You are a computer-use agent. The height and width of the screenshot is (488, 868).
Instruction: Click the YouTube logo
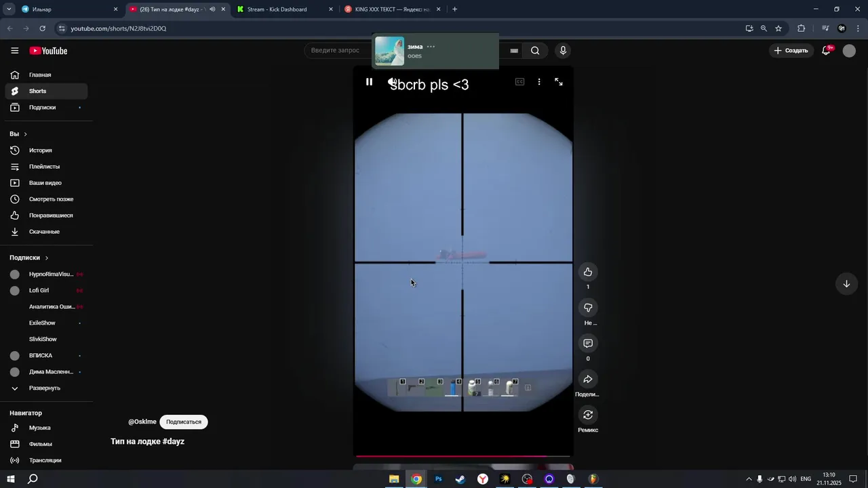click(x=48, y=51)
